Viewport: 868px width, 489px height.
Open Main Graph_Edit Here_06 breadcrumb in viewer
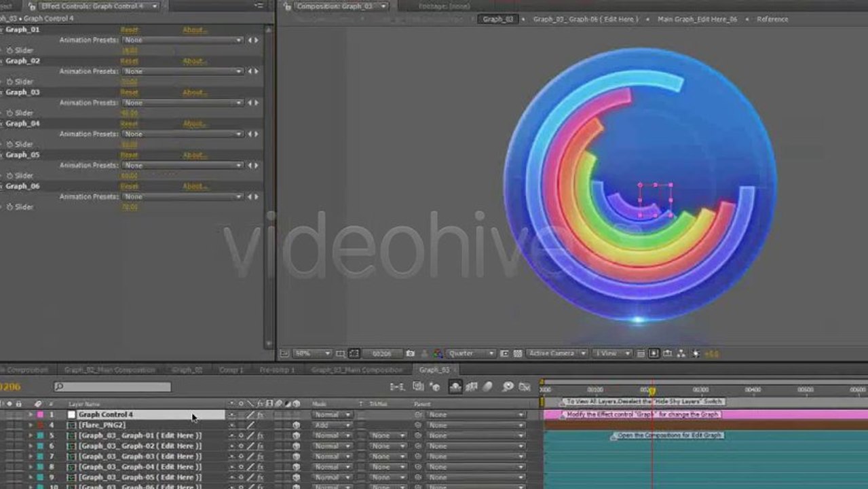point(697,19)
